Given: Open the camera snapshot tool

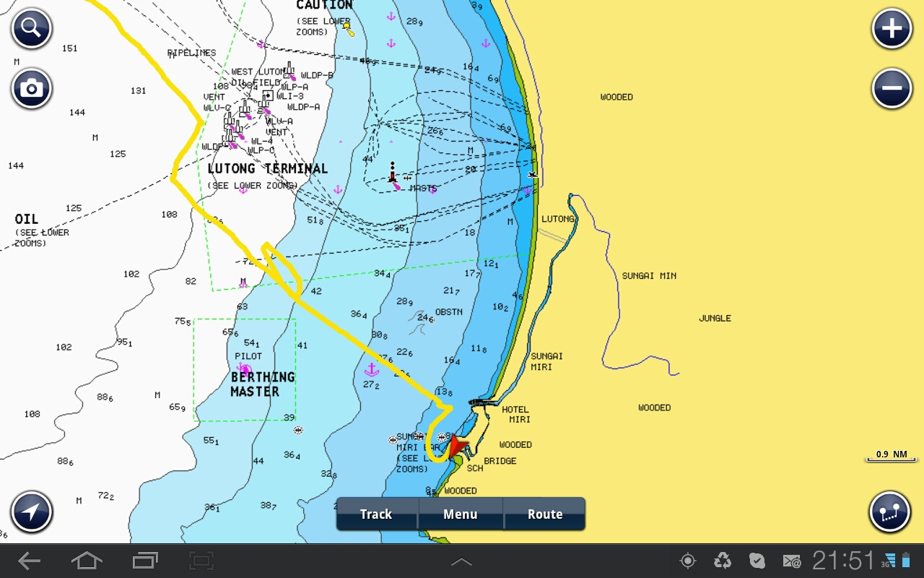Looking at the screenshot, I should pyautogui.click(x=31, y=89).
